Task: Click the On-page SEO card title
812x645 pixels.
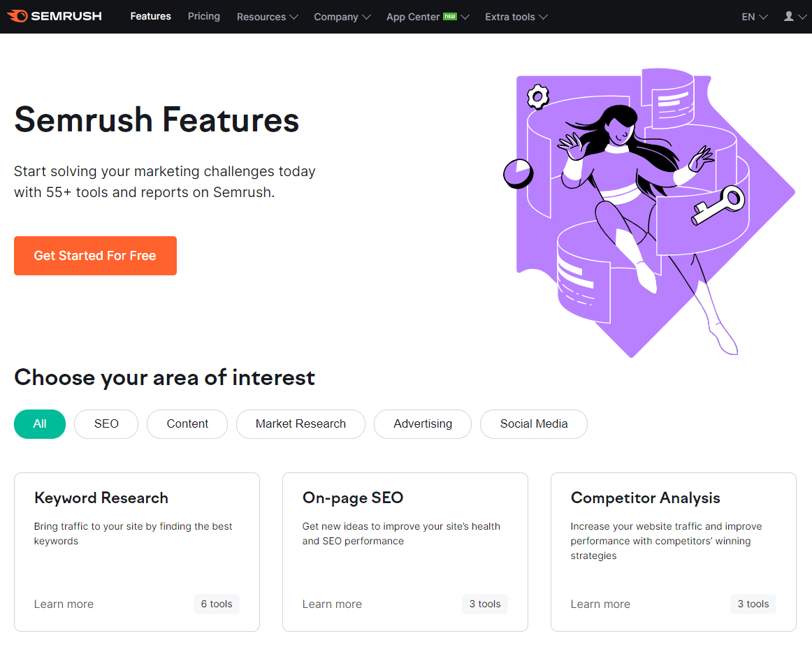Action: pyautogui.click(x=353, y=498)
